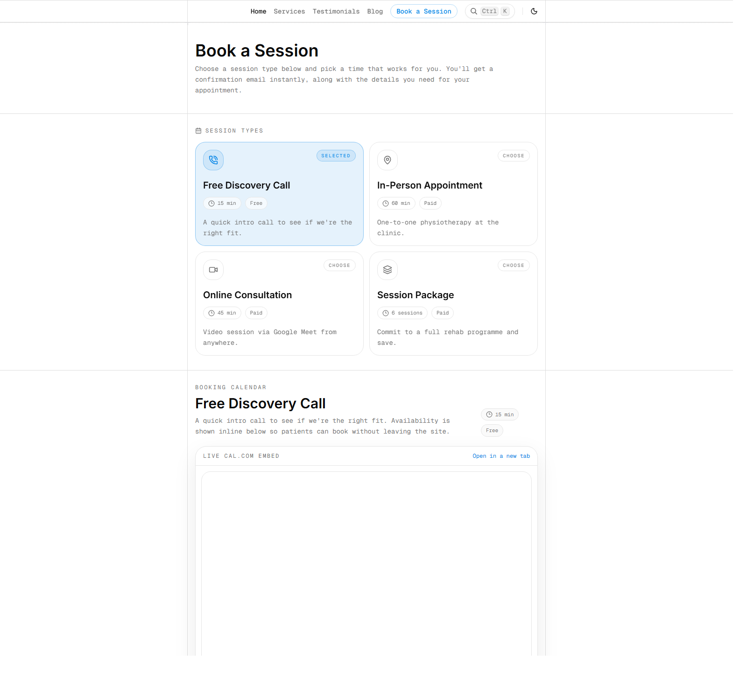Navigate to the Blog

coord(375,11)
